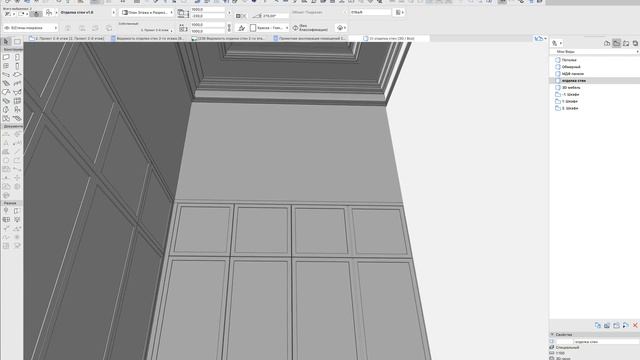Open the Project Map in Navigator
The height and width of the screenshot is (360, 640).
tap(607, 43)
